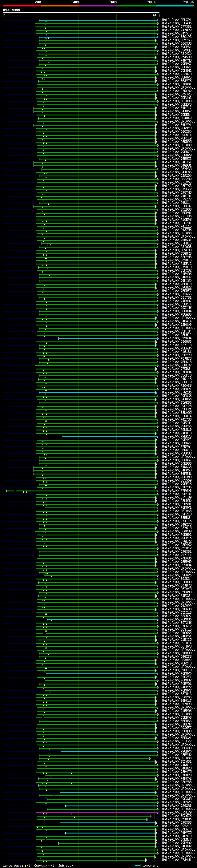Select the UniRef100_B8C1P3 entry
Viewport: 197px width, 868px height.
176,37
